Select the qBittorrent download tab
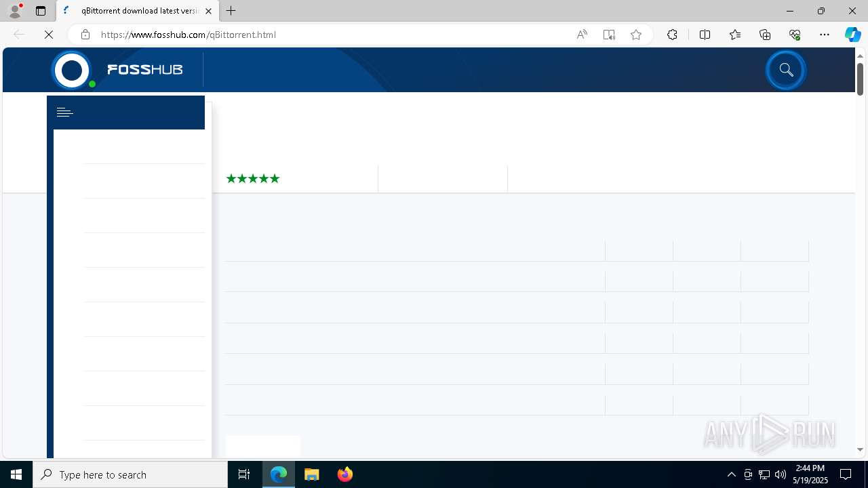The width and height of the screenshot is (868, 488). pos(138,11)
